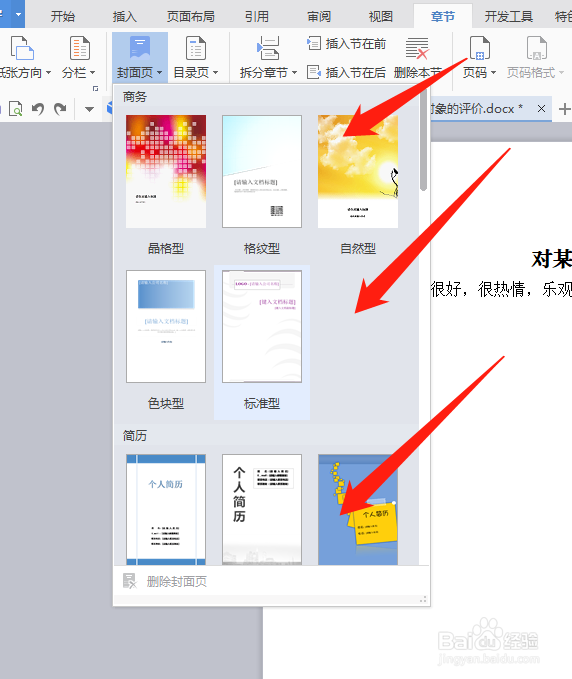This screenshot has width=572, height=679.
Task: Click the dropdown panel resize grip
Action: [423, 600]
